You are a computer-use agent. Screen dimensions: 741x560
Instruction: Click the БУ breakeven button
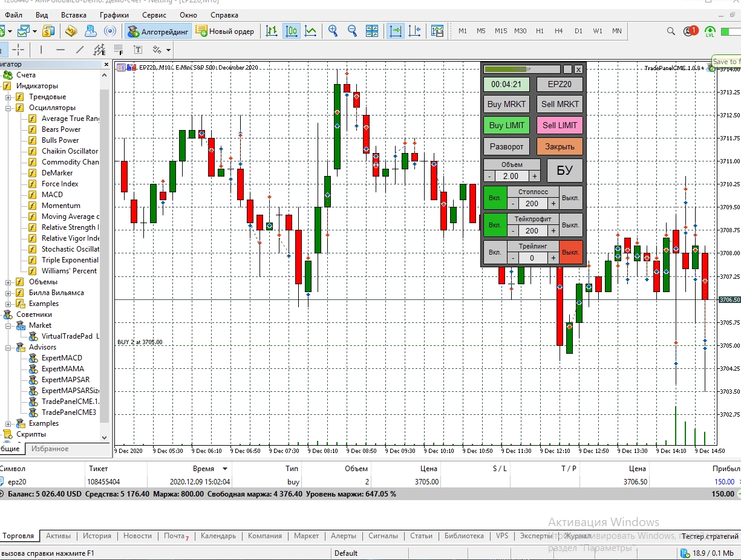(564, 171)
